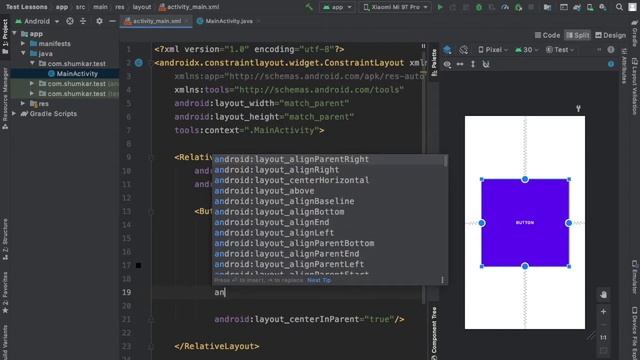Open the app run configuration dropdown
Viewport: 640px width, 360px height.
(337, 7)
